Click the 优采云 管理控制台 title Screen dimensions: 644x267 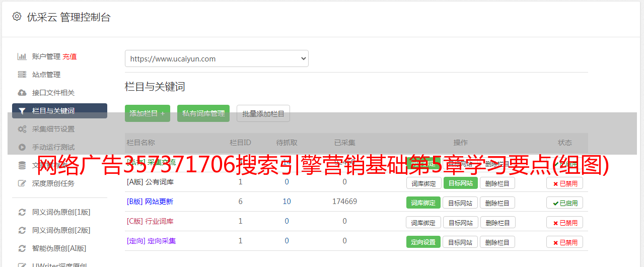click(x=68, y=17)
